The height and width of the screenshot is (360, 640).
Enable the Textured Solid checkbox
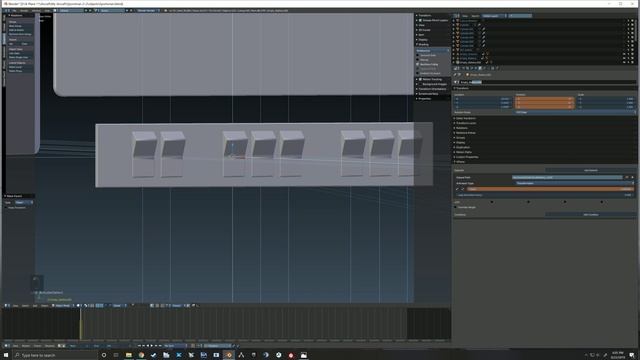click(x=418, y=55)
